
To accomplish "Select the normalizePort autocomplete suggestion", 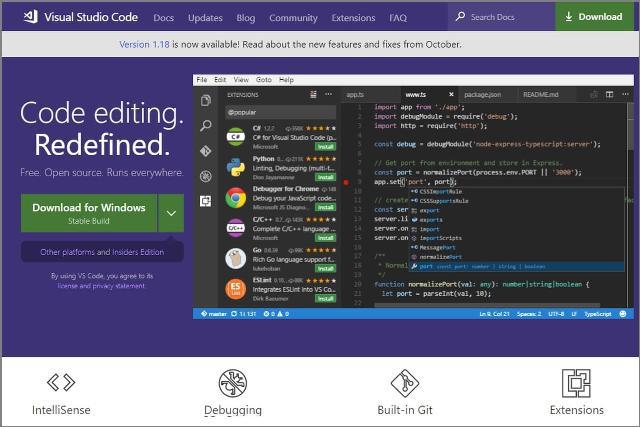I will [x=517, y=257].
